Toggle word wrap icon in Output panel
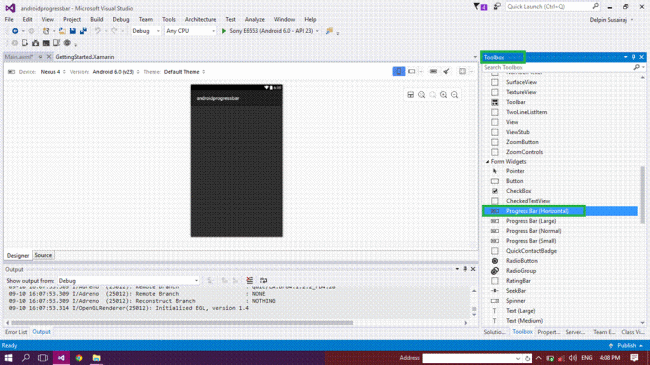 (263, 281)
